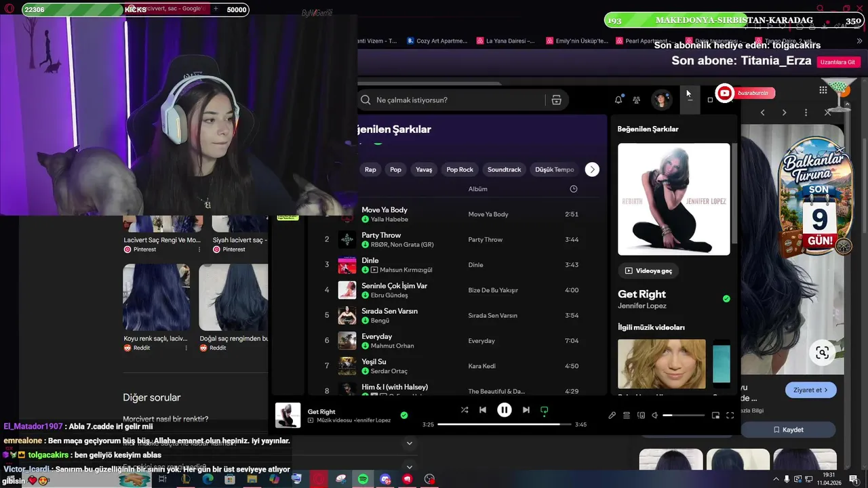The width and height of the screenshot is (868, 488).
Task: Sort by duration clock icon column
Action: tap(574, 189)
